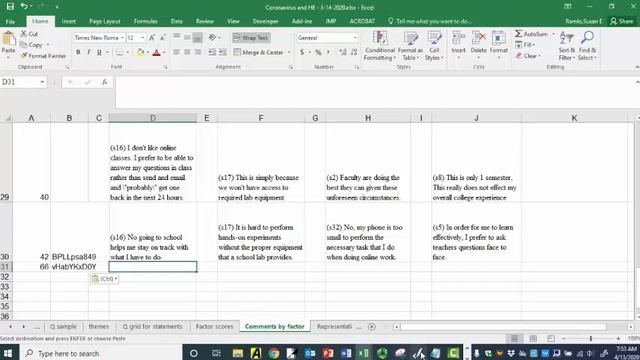Apply red font color
The width and height of the screenshot is (640, 360).
pos(156,52)
